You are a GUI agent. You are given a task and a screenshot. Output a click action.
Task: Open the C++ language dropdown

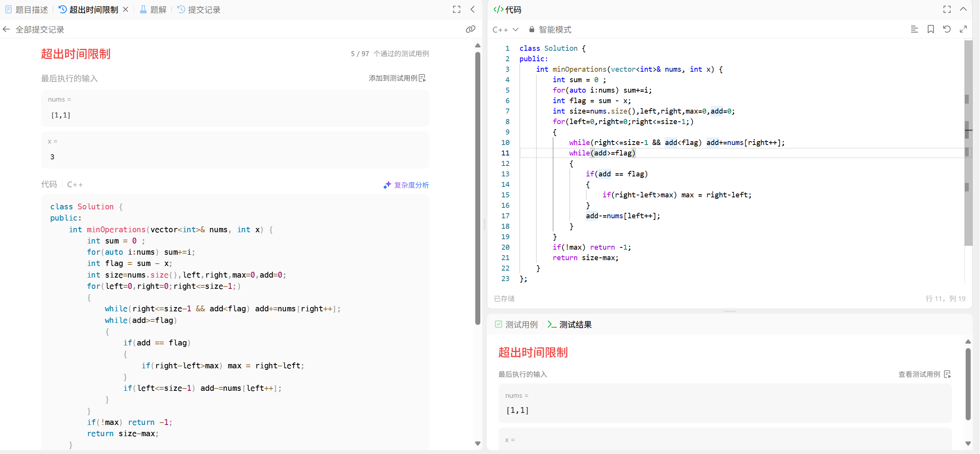click(505, 29)
